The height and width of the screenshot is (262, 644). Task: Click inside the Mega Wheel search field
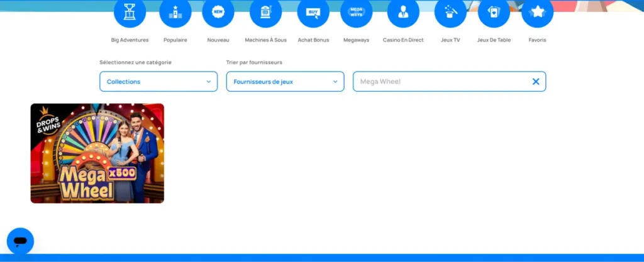tap(440, 82)
